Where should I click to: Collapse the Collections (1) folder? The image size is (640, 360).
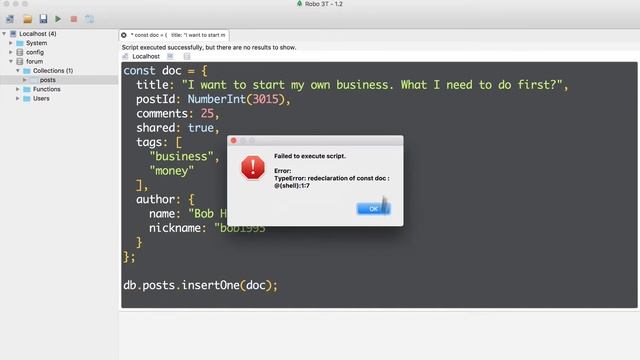(18, 71)
